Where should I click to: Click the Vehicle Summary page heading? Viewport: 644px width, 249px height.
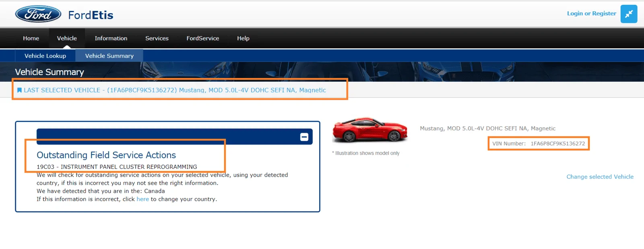(50, 72)
